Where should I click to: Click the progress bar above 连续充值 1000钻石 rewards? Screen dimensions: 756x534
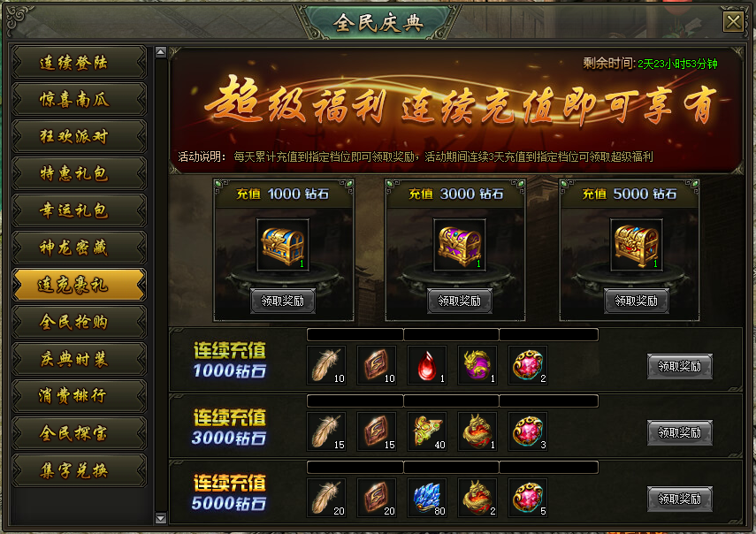point(452,334)
